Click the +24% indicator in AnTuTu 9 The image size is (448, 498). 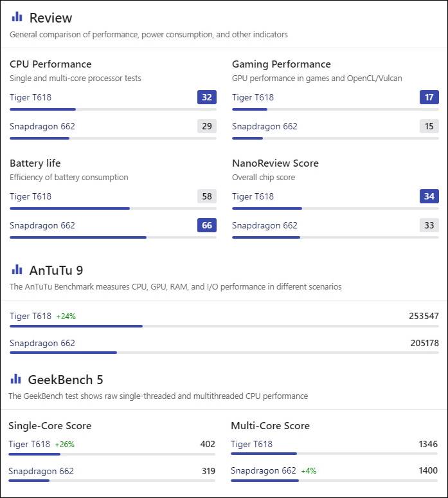(66, 317)
